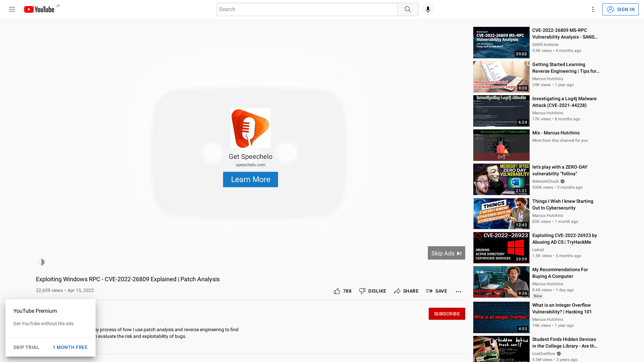Visit SANS Institute channel
The image size is (644, 362).
tap(545, 45)
